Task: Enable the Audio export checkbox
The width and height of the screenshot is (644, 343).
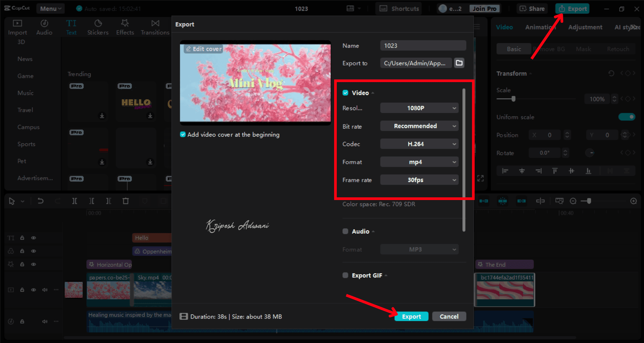Action: tap(345, 231)
